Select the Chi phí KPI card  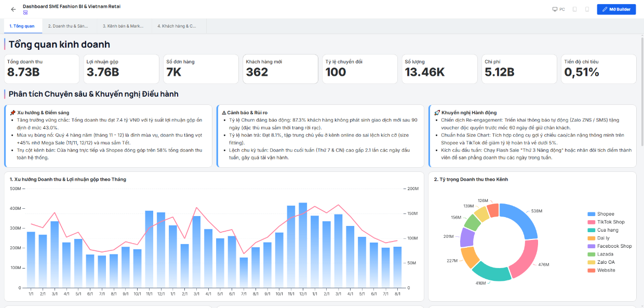tap(519, 69)
